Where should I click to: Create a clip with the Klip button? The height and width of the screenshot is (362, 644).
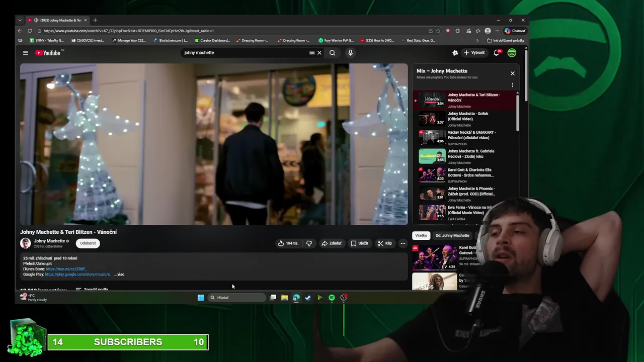[x=385, y=243]
